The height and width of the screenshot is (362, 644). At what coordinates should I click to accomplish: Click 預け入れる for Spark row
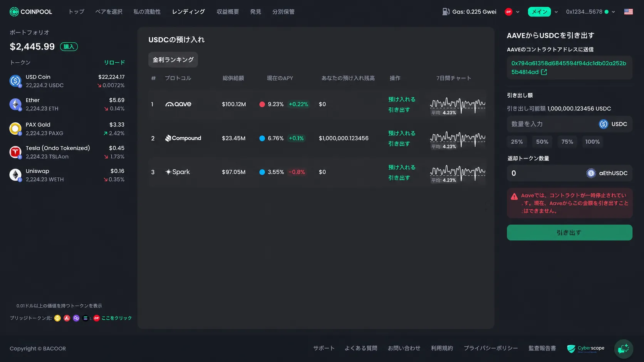[x=402, y=167]
